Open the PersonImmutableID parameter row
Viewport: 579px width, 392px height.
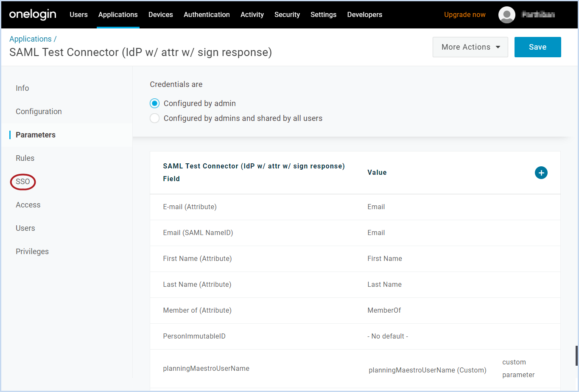coord(355,336)
